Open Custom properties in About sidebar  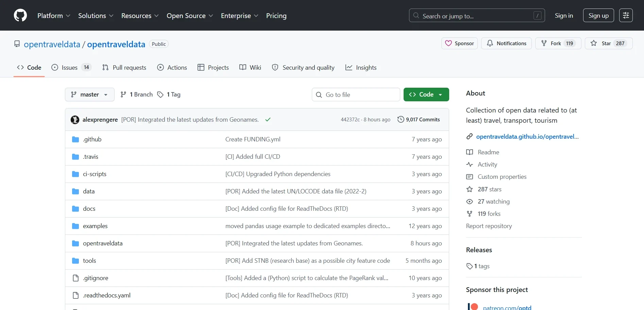pyautogui.click(x=496, y=177)
